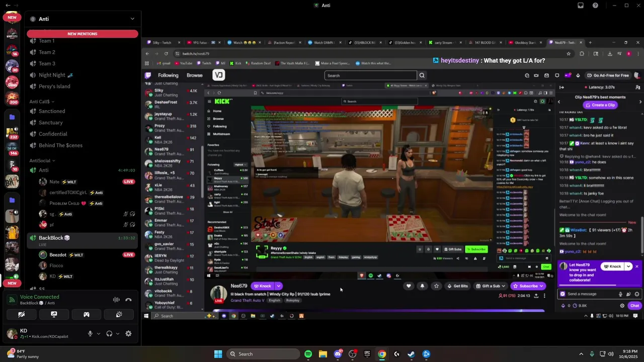Collapse the Anti Call$ category

[42, 102]
